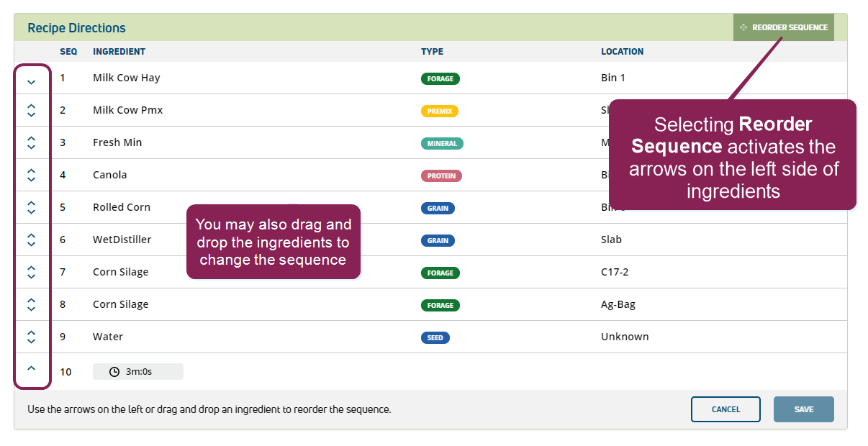Click the MINERAL type badge for Fresh Min

click(x=442, y=143)
